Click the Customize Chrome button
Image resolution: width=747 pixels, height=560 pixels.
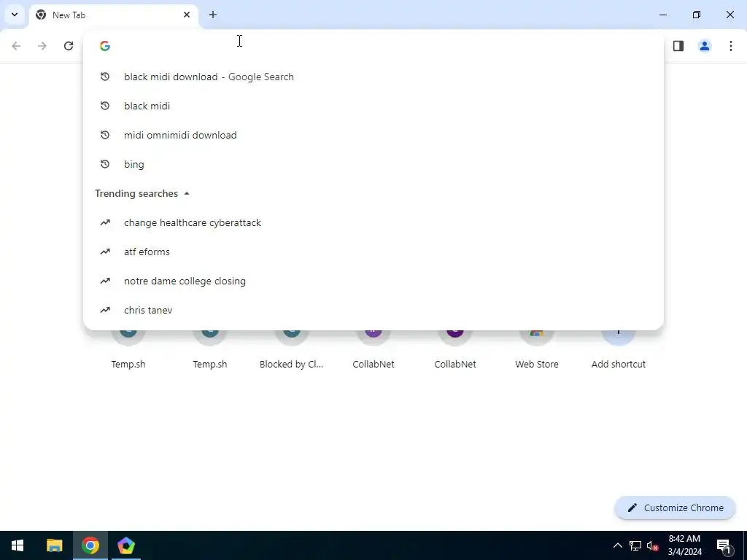pos(675,507)
